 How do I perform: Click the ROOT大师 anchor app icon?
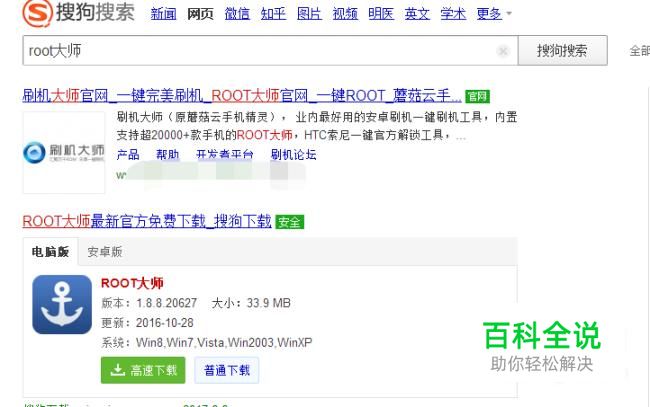[62, 305]
